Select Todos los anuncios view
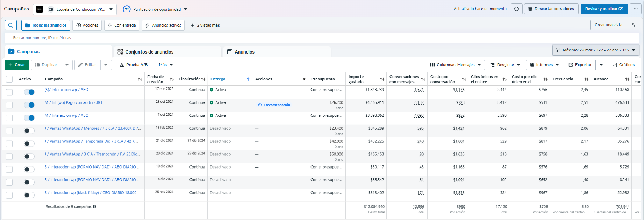Image resolution: width=644 pixels, height=220 pixels. (46, 25)
